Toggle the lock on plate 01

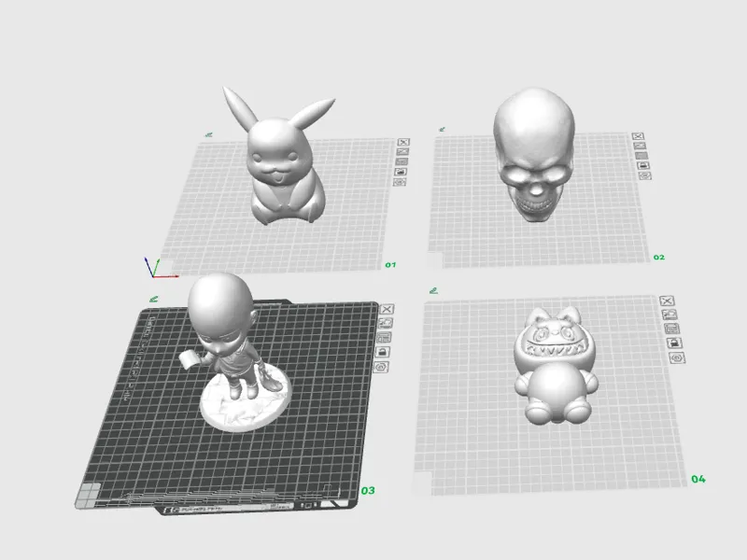[x=401, y=172]
